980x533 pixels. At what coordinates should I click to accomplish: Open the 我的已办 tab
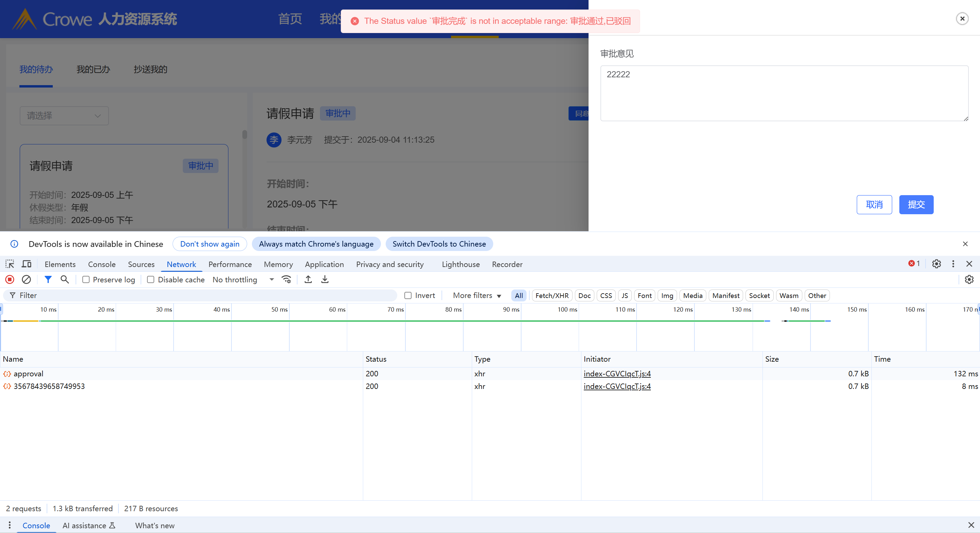coord(93,69)
